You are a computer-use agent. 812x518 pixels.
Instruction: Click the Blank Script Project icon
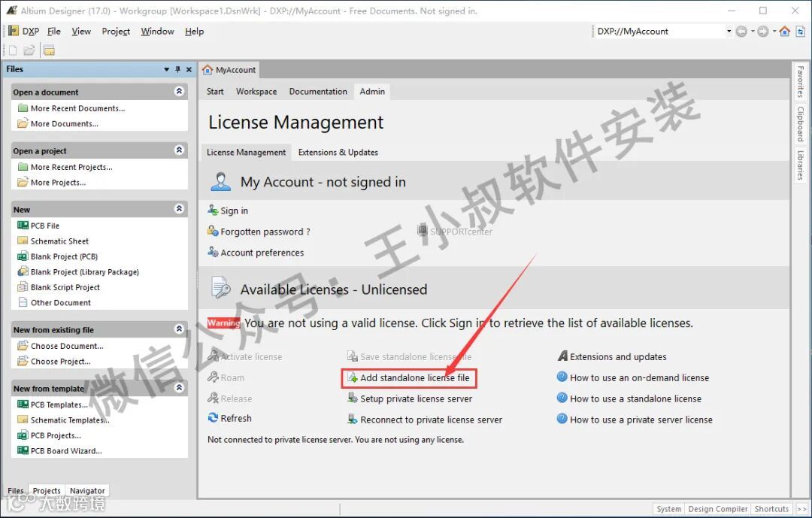[x=23, y=287]
